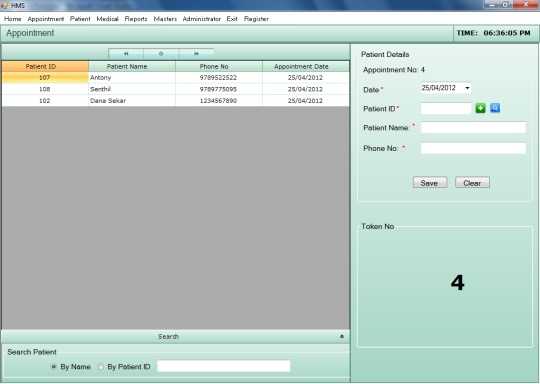Open the Masters menu
This screenshot has height=384, width=540.
coord(165,19)
